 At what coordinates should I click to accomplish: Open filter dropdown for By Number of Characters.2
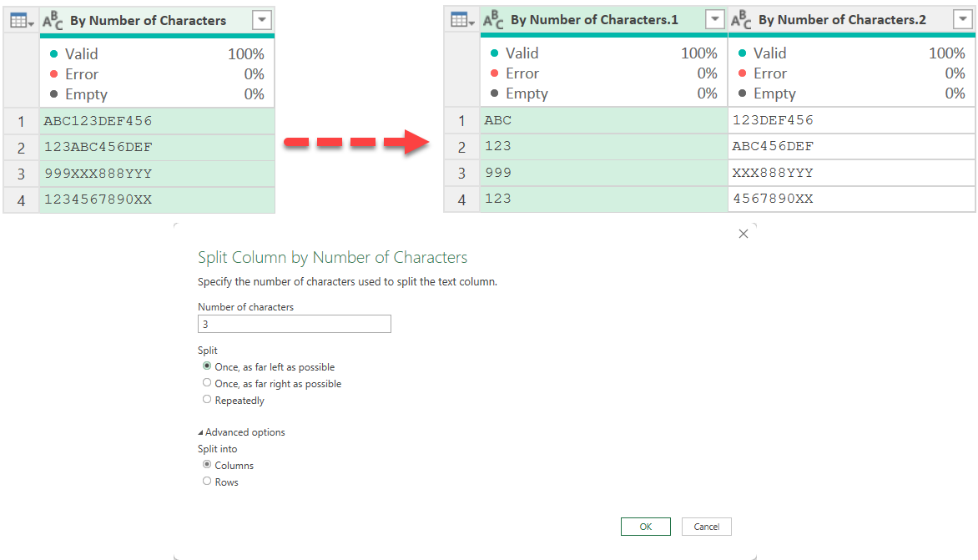962,20
